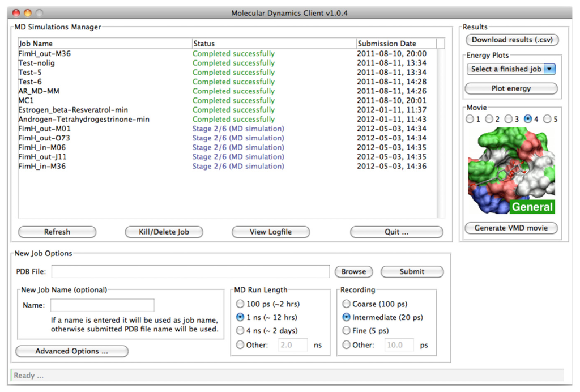Select movie option 1 radio button

click(x=470, y=119)
